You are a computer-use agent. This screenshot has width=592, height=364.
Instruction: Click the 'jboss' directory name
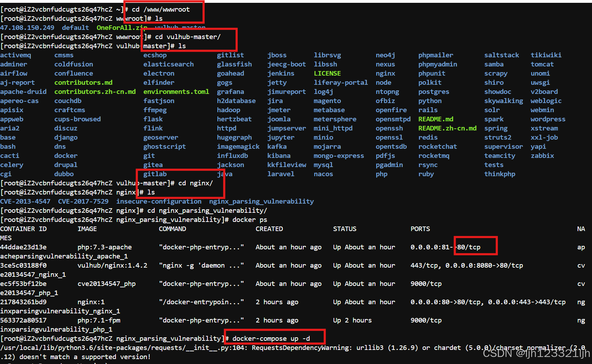tap(277, 55)
